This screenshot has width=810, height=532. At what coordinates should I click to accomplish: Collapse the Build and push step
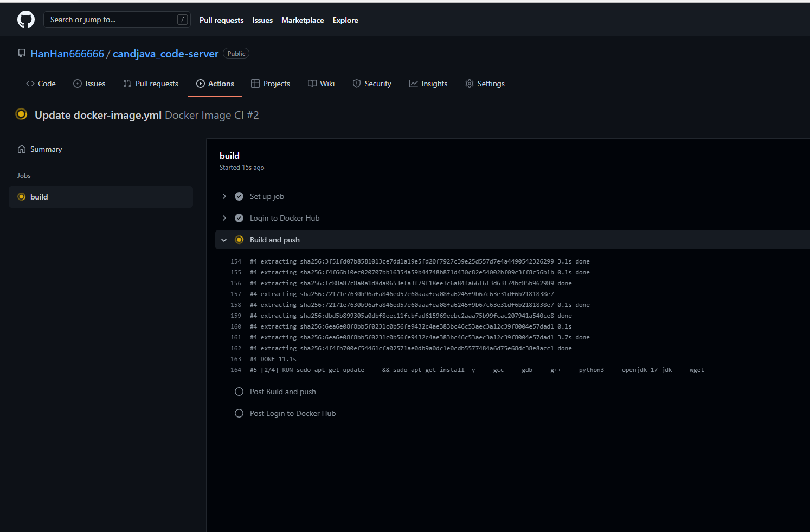224,240
